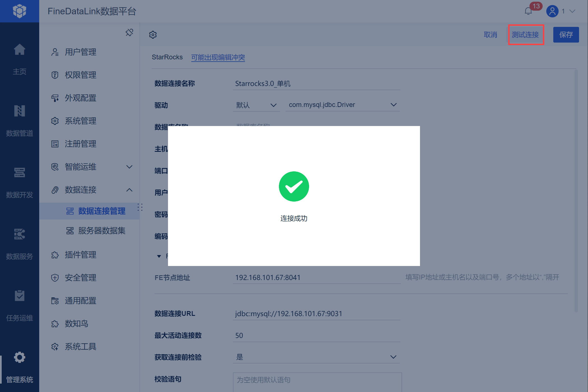588x392 pixels.
Task: Click the 主页 home icon
Action: coord(20,50)
